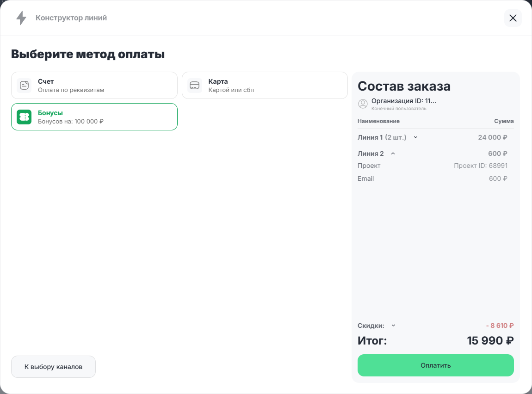Click the Сумма column header

[504, 121]
